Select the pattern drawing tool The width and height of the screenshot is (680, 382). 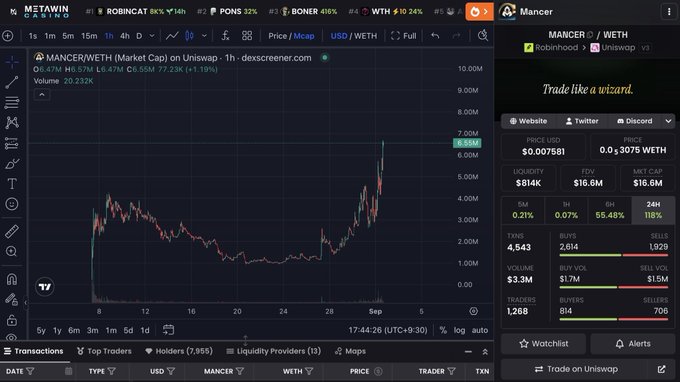tap(12, 123)
